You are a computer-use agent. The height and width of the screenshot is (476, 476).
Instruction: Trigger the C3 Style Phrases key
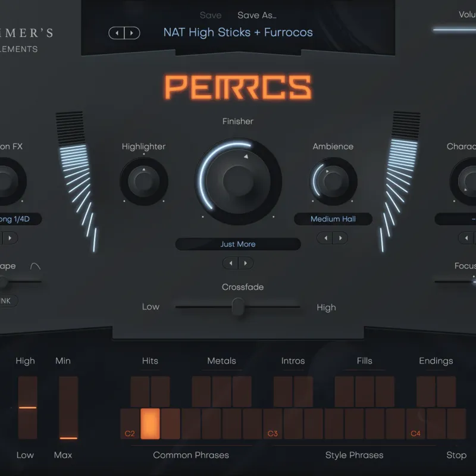273,424
